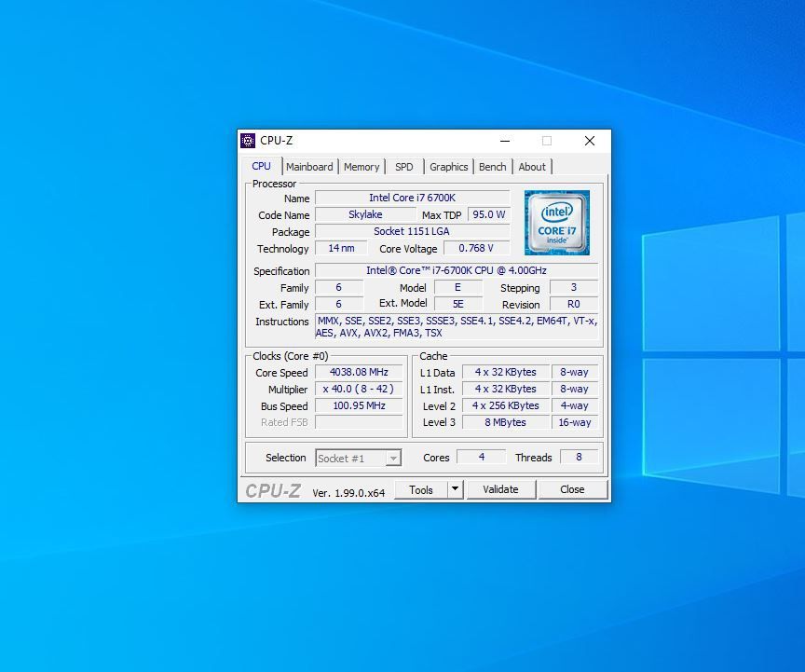
Task: Select the CPU tab
Action: (x=262, y=166)
